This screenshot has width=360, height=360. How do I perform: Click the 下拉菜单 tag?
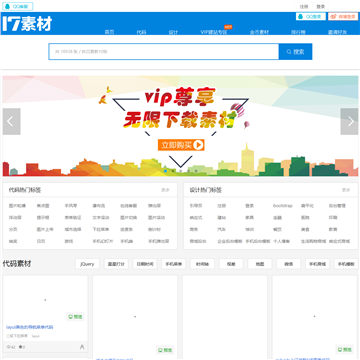[101, 229]
